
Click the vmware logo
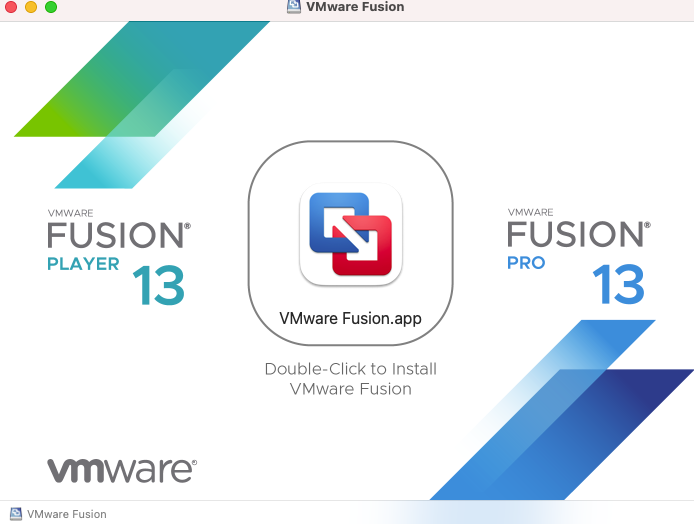click(x=122, y=471)
